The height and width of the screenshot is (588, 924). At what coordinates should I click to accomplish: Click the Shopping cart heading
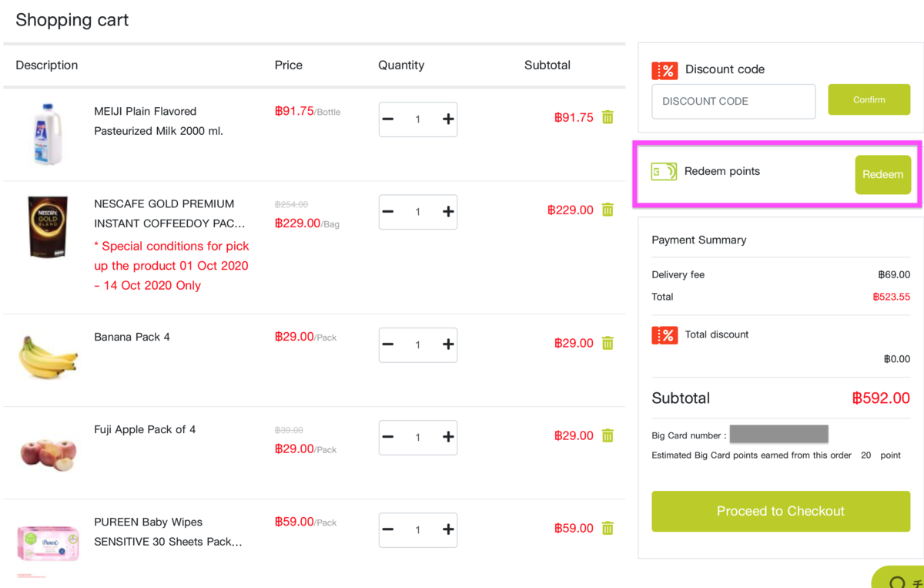coord(72,20)
